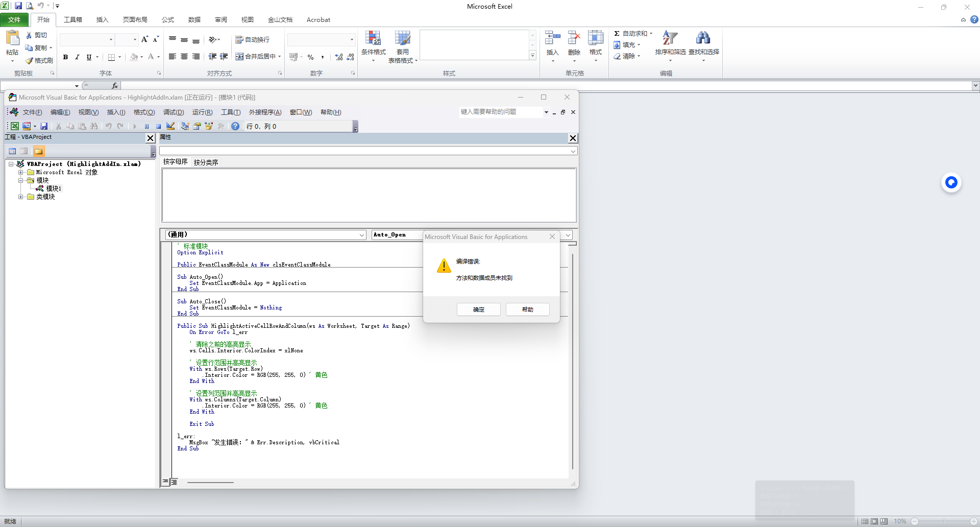Click the Break pause icon in VBA toolbar
This screenshot has height=527, width=980.
click(147, 126)
